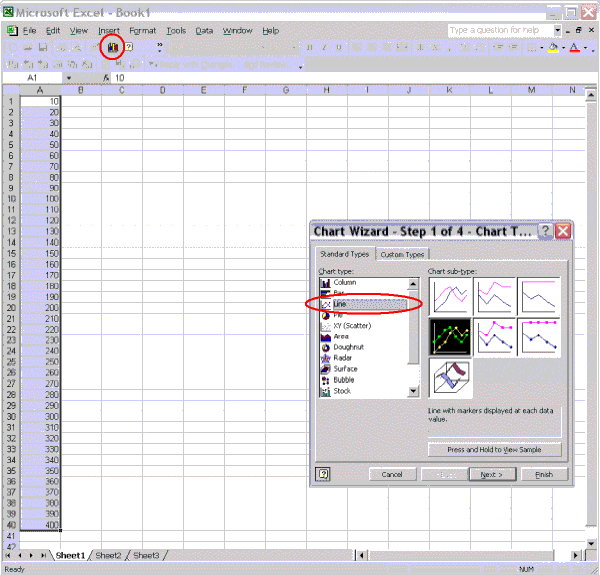Click the fill color highlight swatch

coord(553,48)
